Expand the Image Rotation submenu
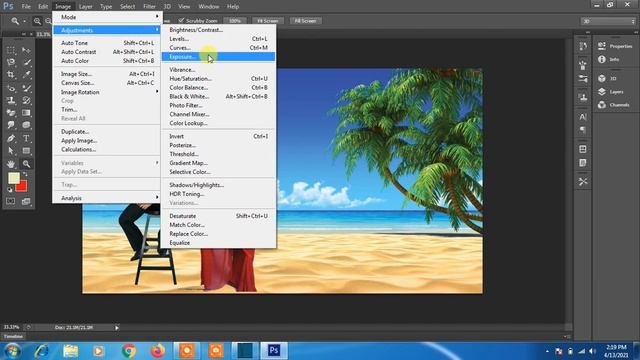 click(x=107, y=92)
